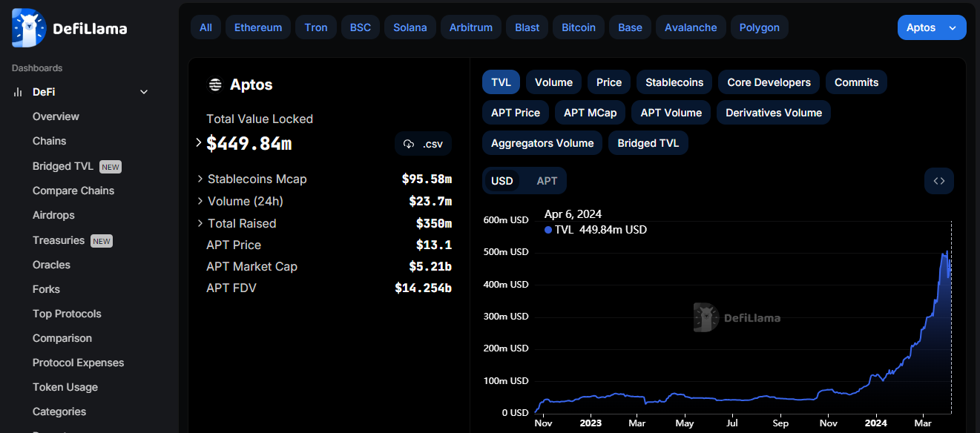Viewport: 980px width, 433px height.
Task: Click the blue TVL legend dot in chart tooltip
Action: click(548, 230)
